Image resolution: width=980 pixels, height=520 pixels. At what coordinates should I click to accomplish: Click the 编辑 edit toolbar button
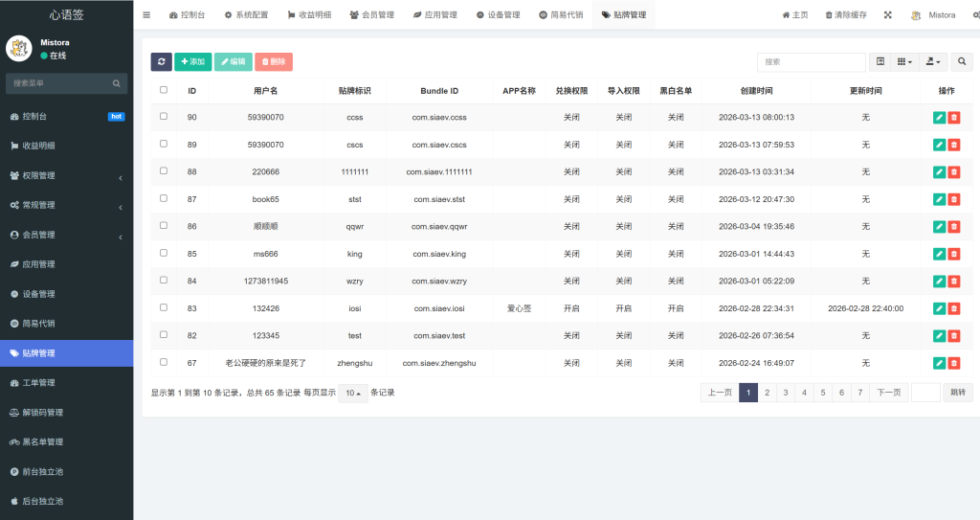coord(234,61)
